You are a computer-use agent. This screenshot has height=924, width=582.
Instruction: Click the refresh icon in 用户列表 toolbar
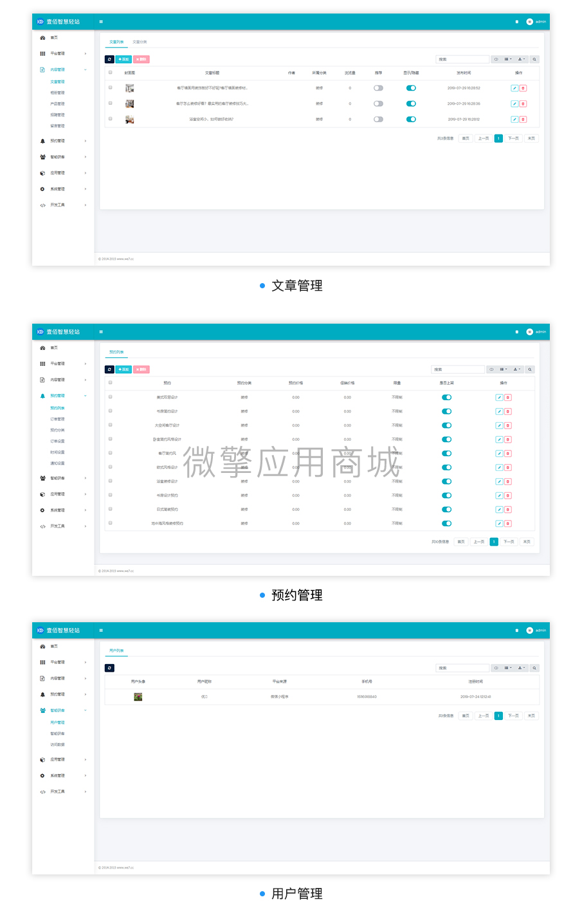(109, 668)
